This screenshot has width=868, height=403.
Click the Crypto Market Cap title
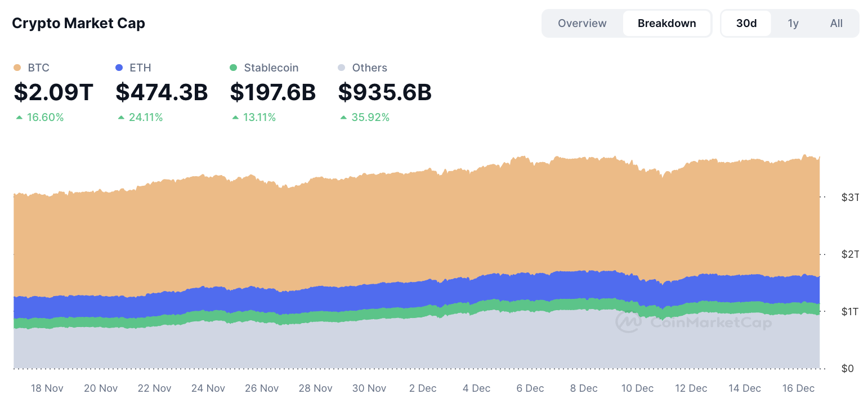78,23
